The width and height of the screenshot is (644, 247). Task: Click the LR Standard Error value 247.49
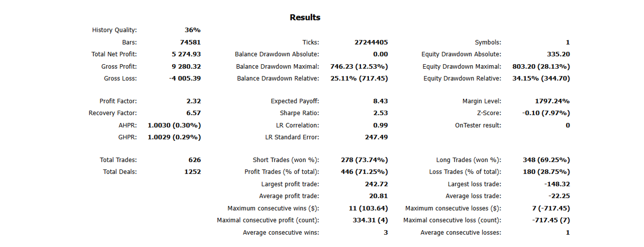click(376, 137)
